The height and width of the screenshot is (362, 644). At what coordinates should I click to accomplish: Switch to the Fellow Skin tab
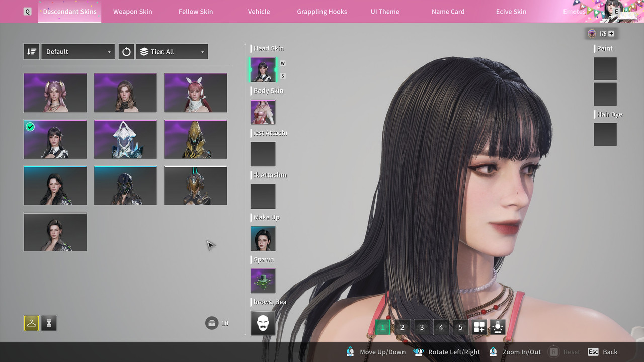(x=196, y=11)
